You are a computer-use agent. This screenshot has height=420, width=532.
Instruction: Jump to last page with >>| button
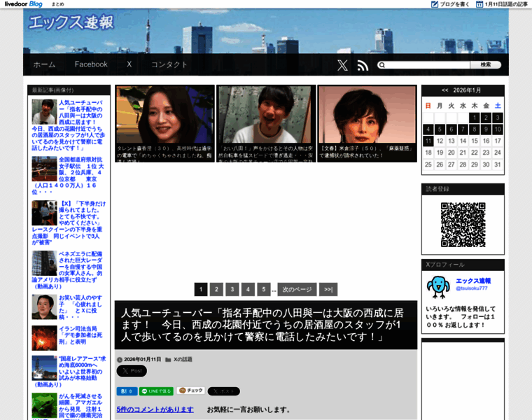[x=328, y=289]
